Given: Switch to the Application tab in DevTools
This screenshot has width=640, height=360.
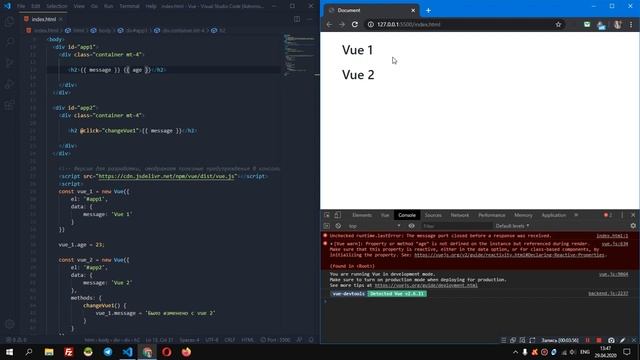Looking at the screenshot, I should click(553, 215).
